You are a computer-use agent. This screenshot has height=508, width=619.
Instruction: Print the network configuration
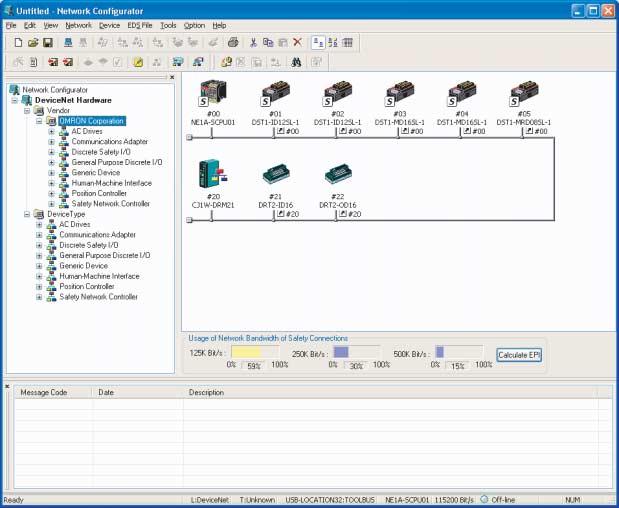(x=233, y=42)
